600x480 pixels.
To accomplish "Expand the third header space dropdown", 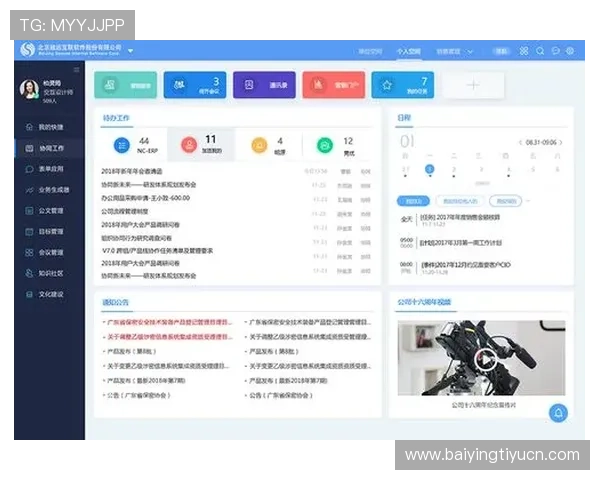I will [x=470, y=51].
